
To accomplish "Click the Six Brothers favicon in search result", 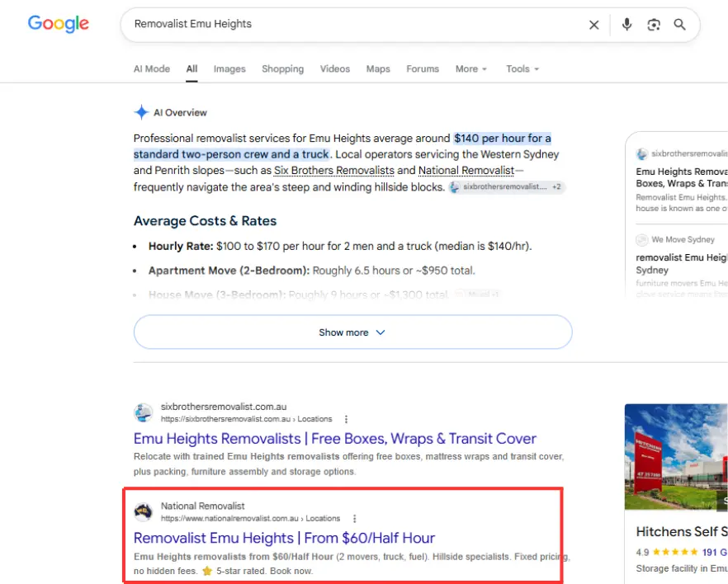I will 144,412.
